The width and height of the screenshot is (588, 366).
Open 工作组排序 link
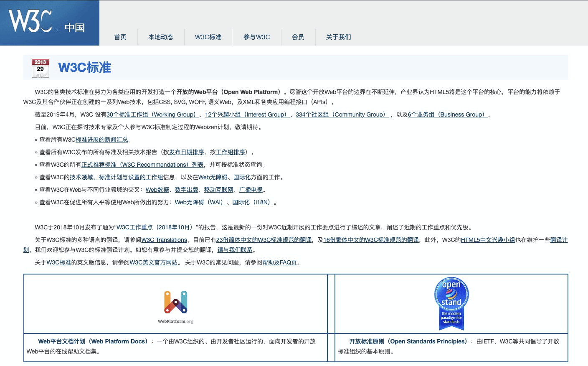click(x=231, y=152)
